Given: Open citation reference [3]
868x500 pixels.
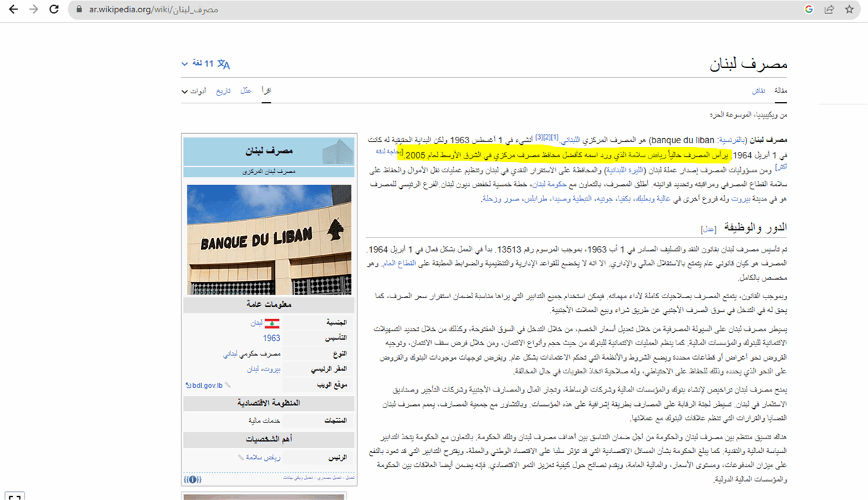Looking at the screenshot, I should click(540, 136).
